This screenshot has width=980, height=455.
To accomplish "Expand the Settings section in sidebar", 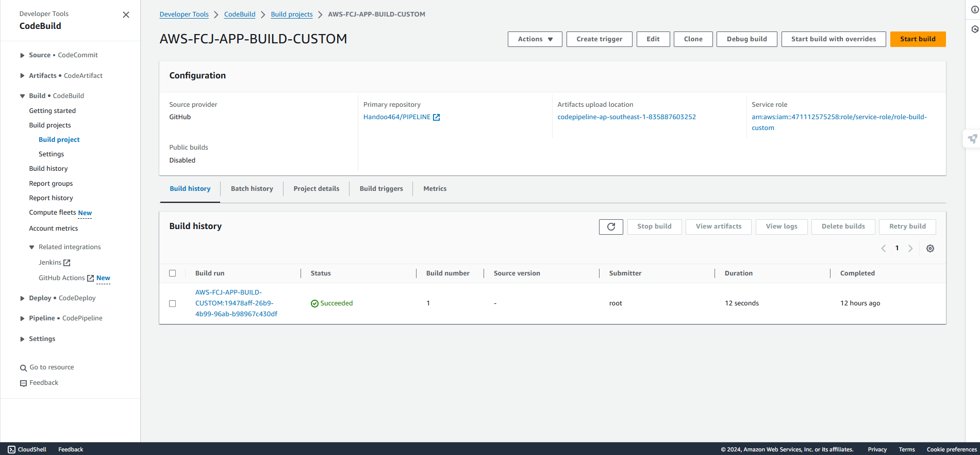I will click(22, 339).
